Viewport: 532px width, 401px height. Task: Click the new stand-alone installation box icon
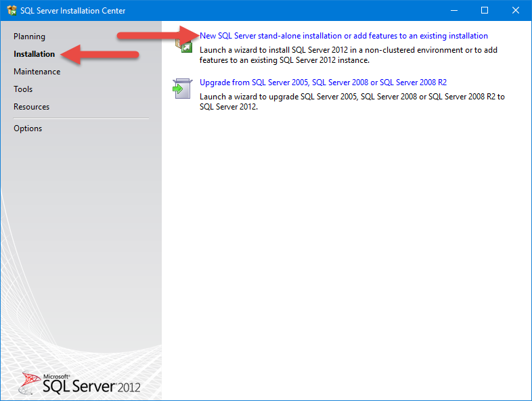(183, 45)
